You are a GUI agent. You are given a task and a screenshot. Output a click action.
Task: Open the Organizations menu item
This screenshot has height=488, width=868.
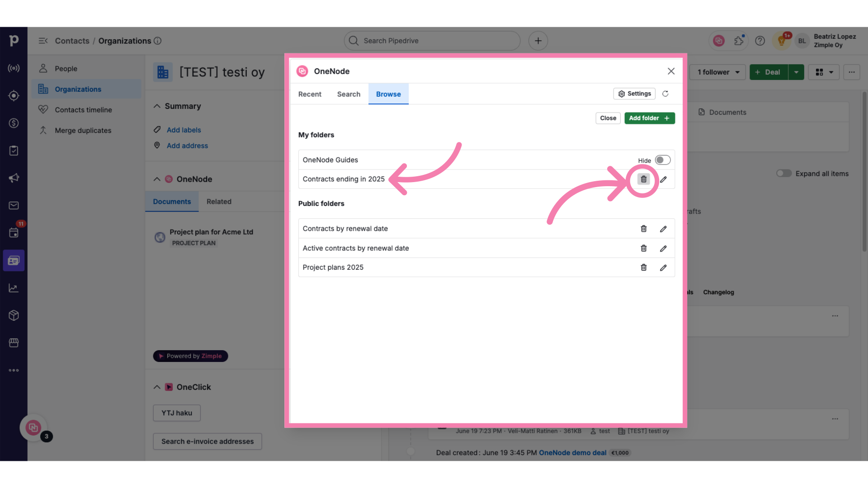pos(78,89)
